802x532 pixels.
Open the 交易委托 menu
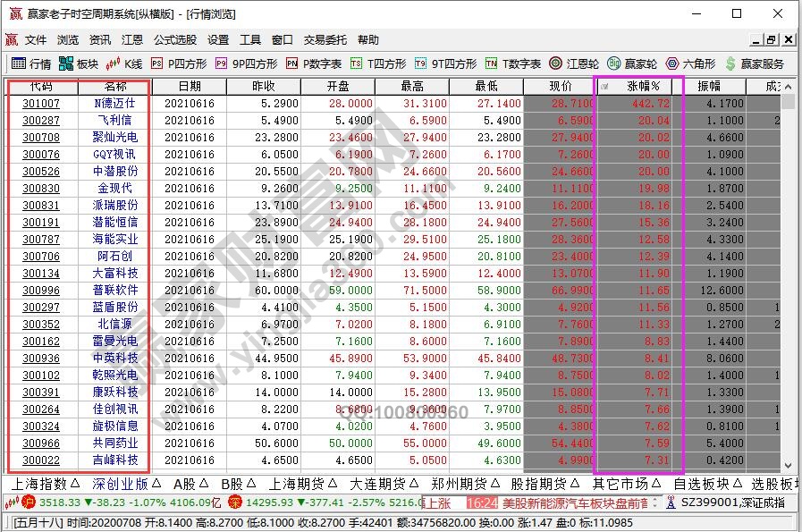pos(325,40)
